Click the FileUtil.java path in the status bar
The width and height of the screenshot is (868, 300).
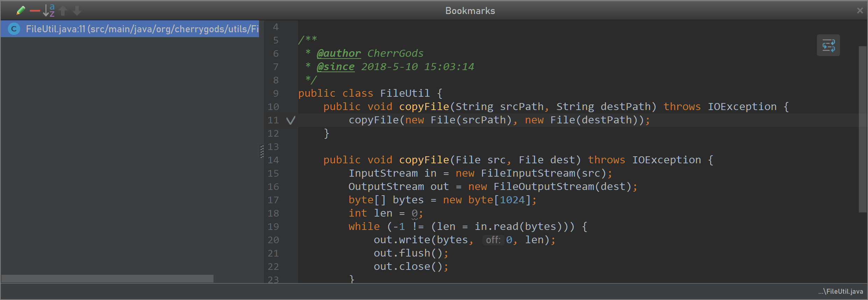click(x=840, y=292)
